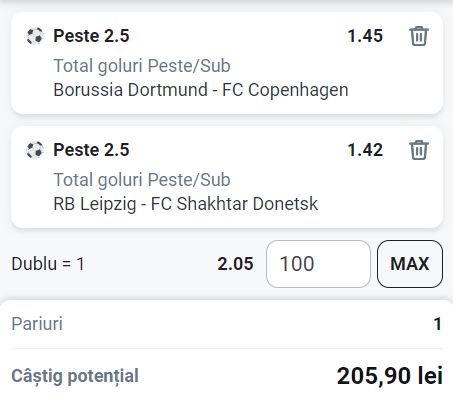This screenshot has width=453, height=399.
Task: Click the 205,90 lei potential winnings amount
Action: pyautogui.click(x=390, y=376)
